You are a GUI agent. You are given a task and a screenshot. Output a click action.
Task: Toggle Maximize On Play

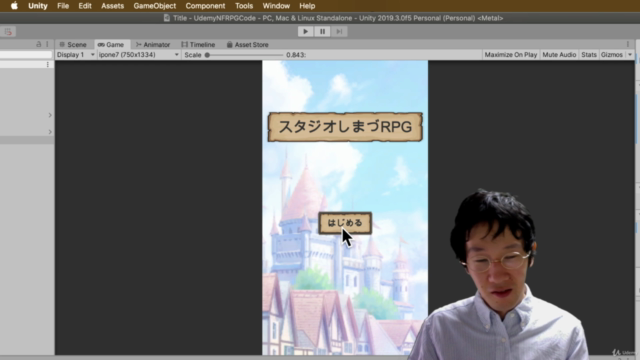click(x=511, y=55)
